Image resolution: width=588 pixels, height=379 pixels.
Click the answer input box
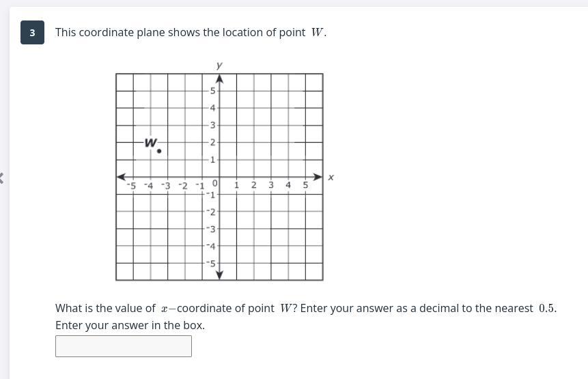pos(123,346)
